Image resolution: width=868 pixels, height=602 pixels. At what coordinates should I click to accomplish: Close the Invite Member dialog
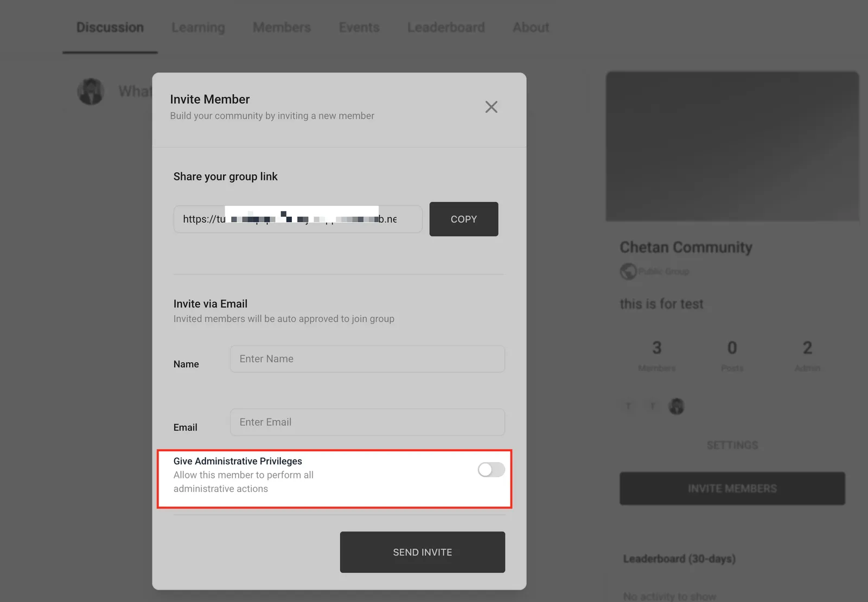pyautogui.click(x=491, y=107)
